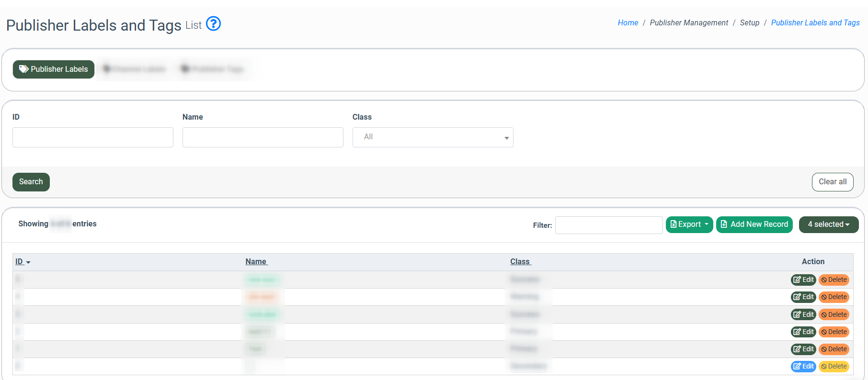Sort the table by Name column

(x=256, y=262)
